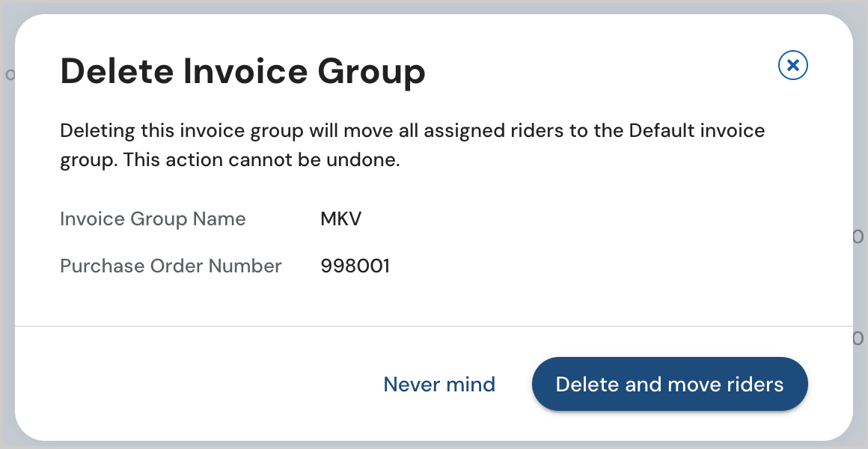
Task: Select the Purchase Order Number label
Action: (171, 266)
